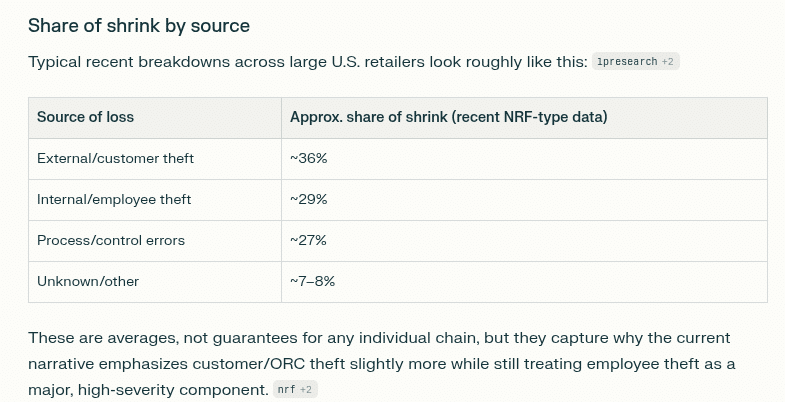Click "These are averages" in the closing paragraph

pos(96,338)
